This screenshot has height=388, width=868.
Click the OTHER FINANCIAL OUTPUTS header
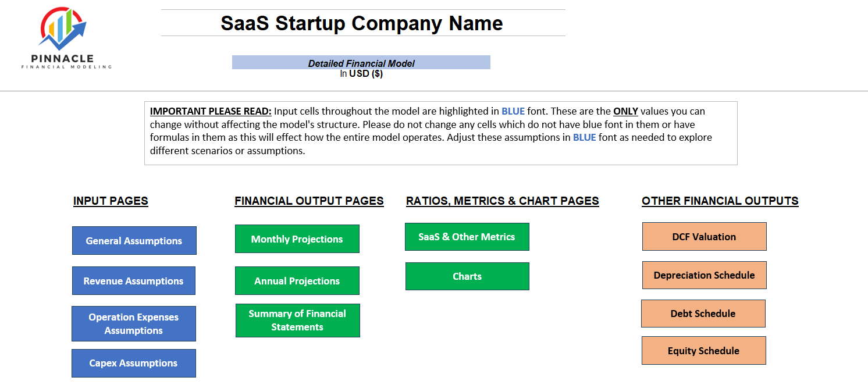[720, 201]
